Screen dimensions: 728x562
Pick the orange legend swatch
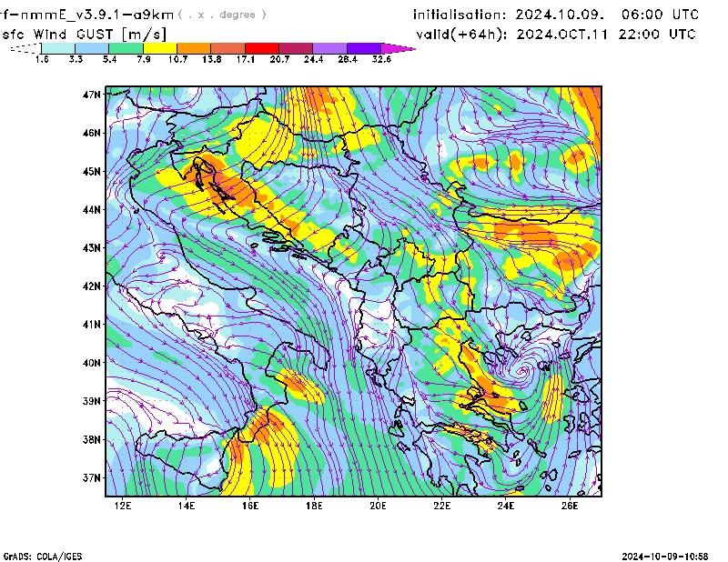(x=194, y=48)
